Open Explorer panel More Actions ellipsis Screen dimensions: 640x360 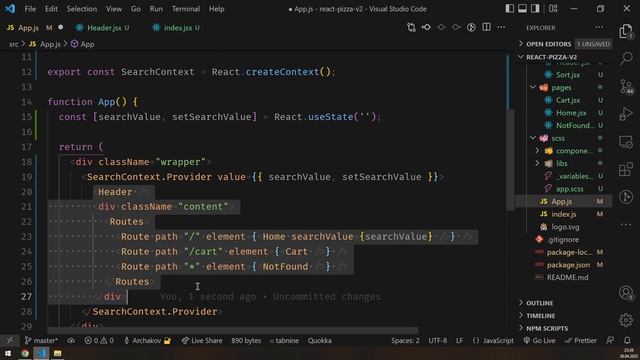pos(599,27)
